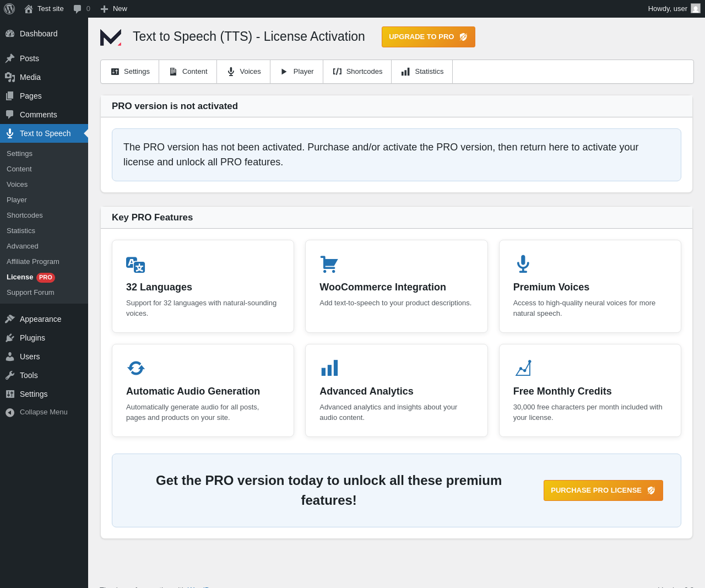
Task: Open the Appearance menu label
Action: pyautogui.click(x=40, y=319)
